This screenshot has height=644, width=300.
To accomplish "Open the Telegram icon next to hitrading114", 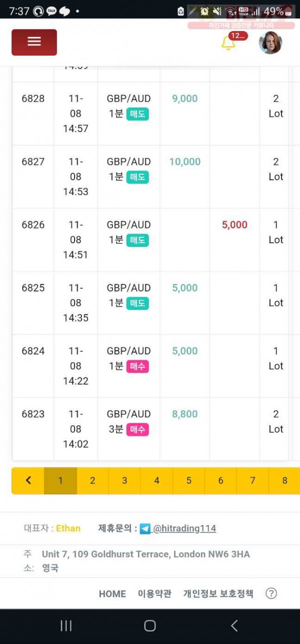I will coord(145,528).
